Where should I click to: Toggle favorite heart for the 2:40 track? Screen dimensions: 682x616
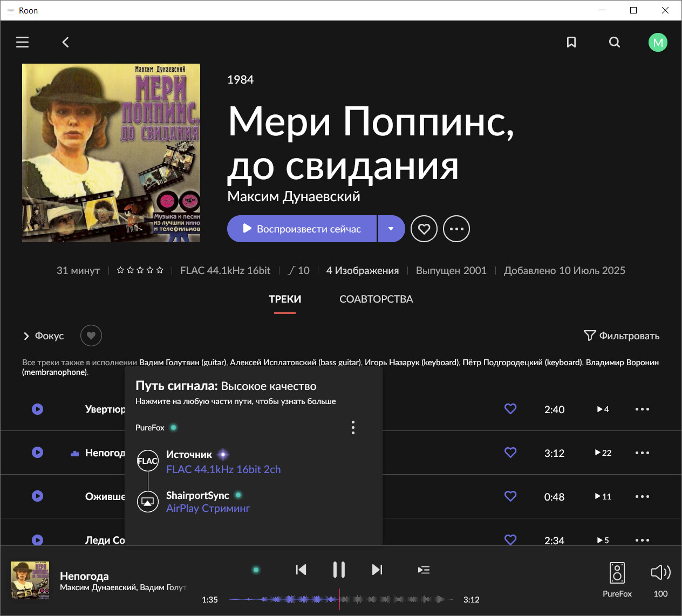[x=510, y=409]
